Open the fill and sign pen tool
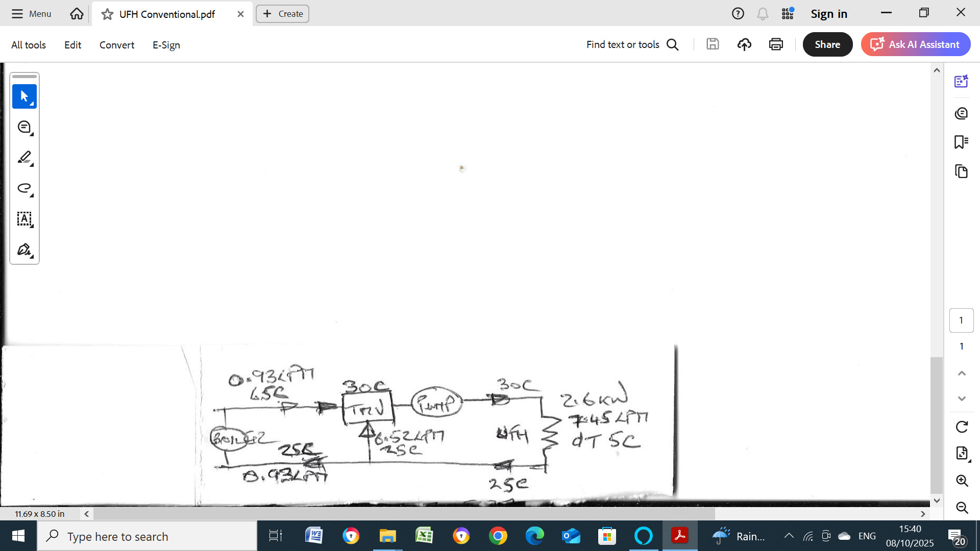Image resolution: width=980 pixels, height=551 pixels. click(x=24, y=249)
